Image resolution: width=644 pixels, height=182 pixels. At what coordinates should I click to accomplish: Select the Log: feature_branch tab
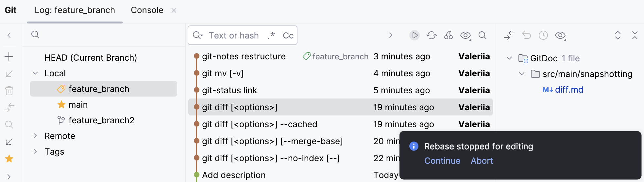click(x=75, y=10)
